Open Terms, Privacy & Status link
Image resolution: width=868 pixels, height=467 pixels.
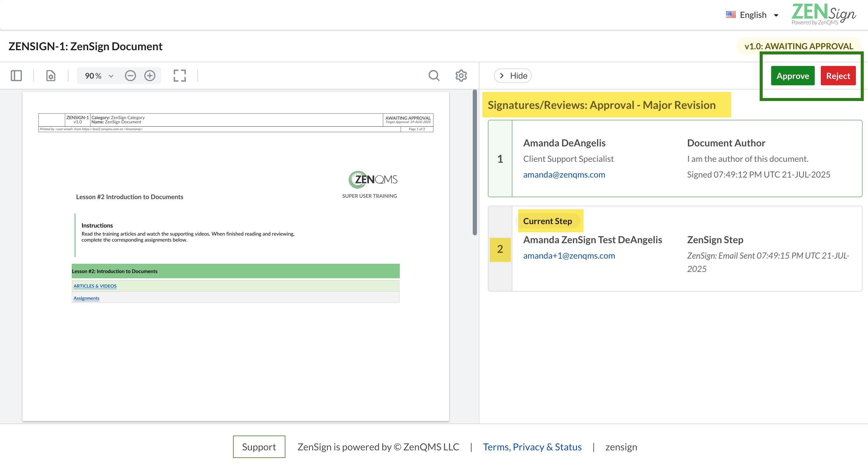pyautogui.click(x=532, y=447)
